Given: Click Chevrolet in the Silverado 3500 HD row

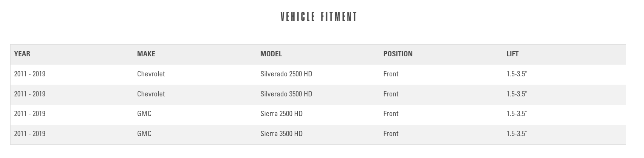Looking at the screenshot, I should click(151, 94).
